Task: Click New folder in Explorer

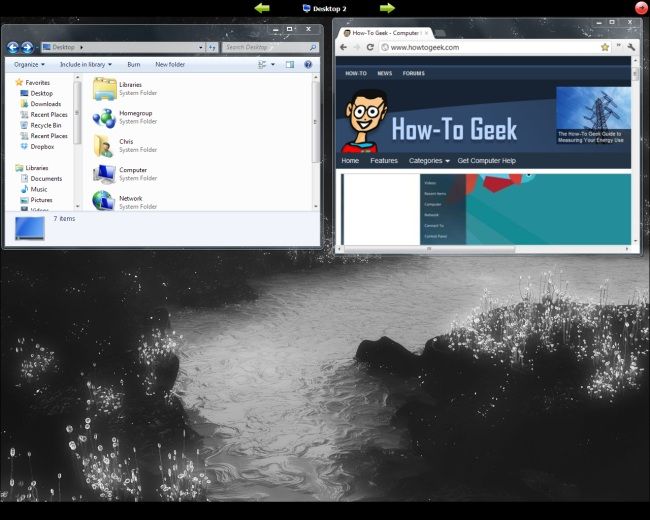Action: (170, 64)
